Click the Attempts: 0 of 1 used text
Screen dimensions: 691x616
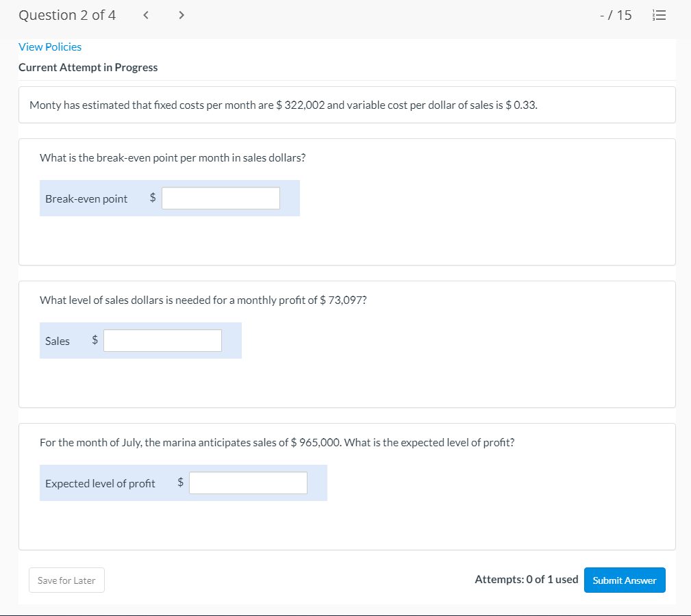coord(526,579)
